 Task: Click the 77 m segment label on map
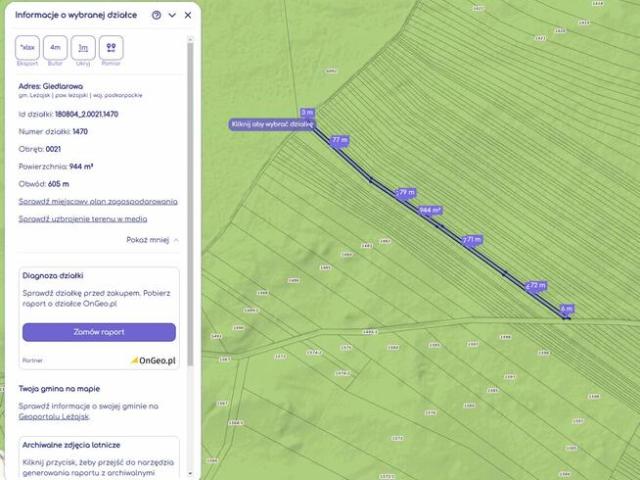(x=339, y=140)
